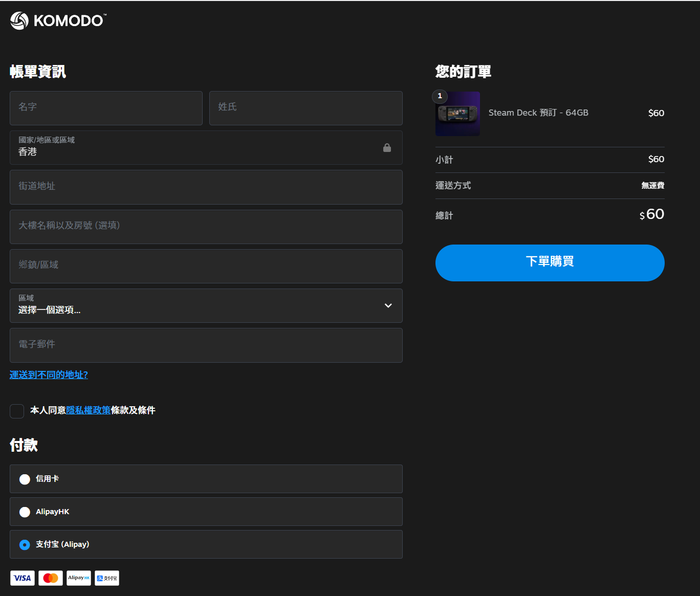Click the AlipayHK payment logo
This screenshot has width=700, height=596.
(79, 578)
